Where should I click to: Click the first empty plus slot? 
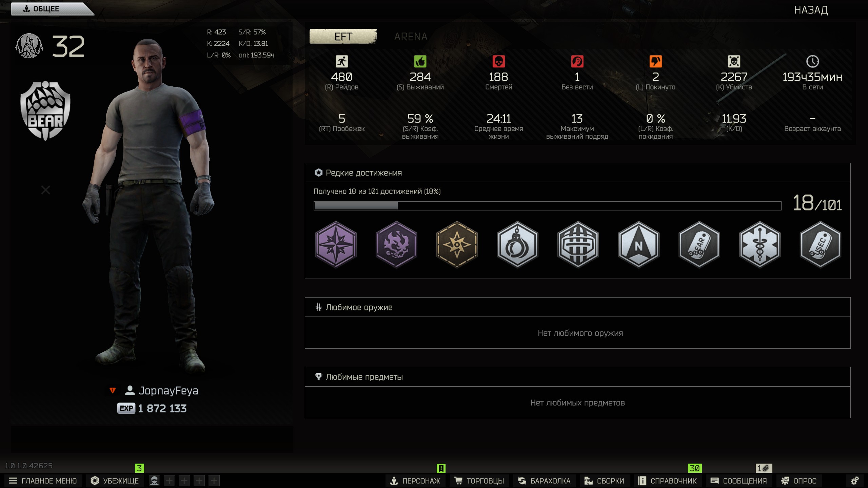[169, 481]
